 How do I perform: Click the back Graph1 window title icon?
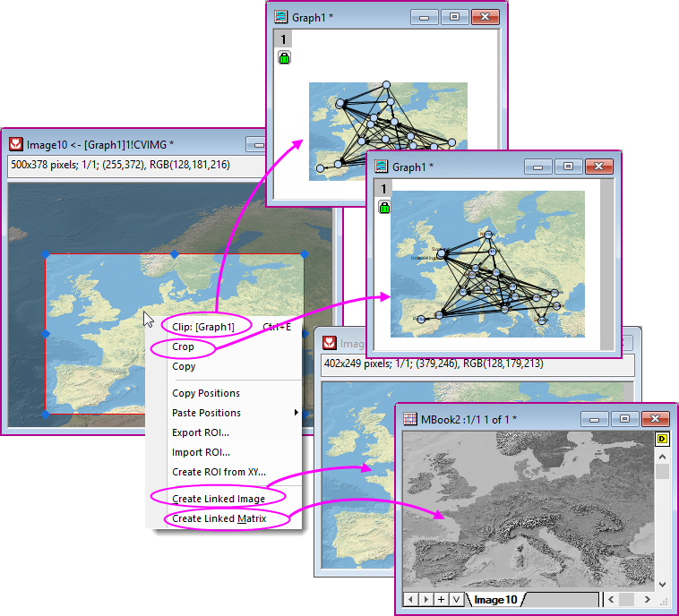281,17
